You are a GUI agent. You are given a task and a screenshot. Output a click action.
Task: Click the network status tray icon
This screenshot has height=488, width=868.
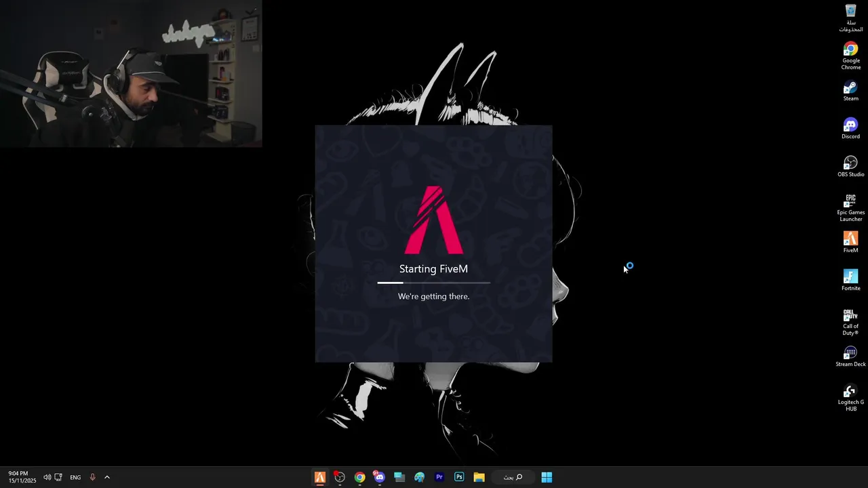click(x=58, y=477)
